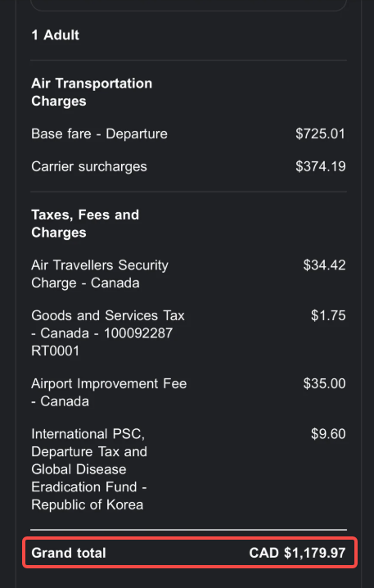Select the Air Transportation Charges heading
This screenshot has width=374, height=588.
point(92,93)
